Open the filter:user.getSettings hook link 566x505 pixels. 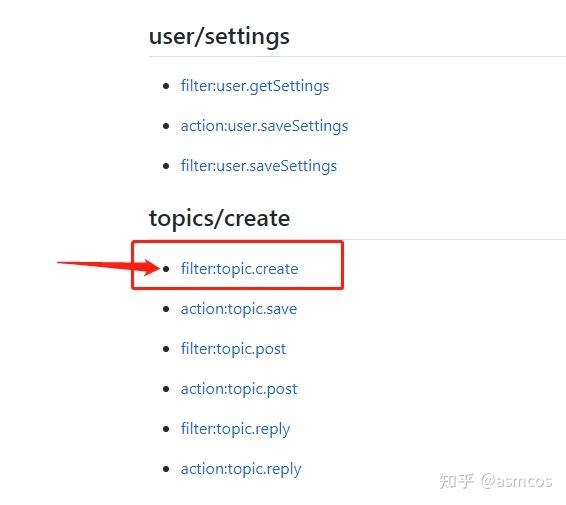point(255,86)
